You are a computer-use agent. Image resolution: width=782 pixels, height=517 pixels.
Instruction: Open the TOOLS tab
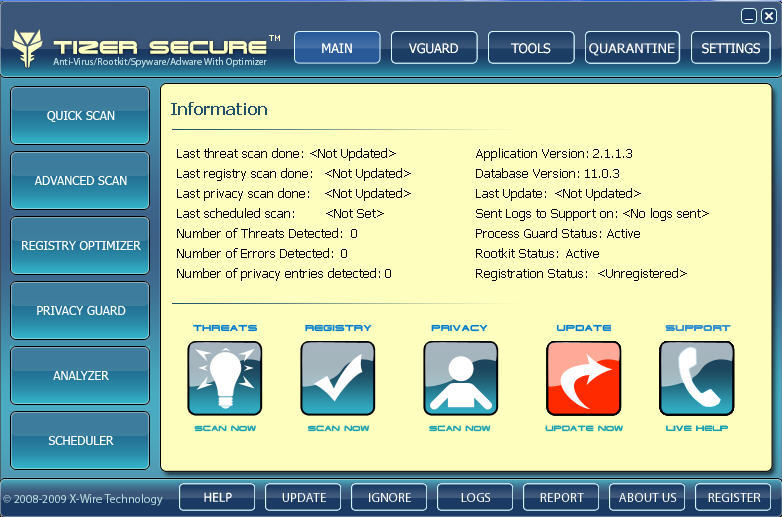tap(531, 48)
